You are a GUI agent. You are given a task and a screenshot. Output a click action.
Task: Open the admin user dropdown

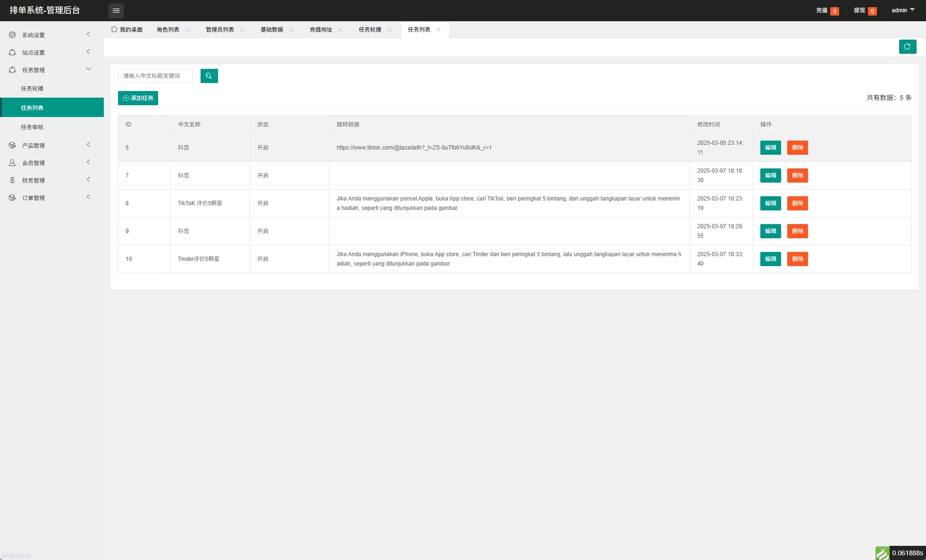pos(902,10)
